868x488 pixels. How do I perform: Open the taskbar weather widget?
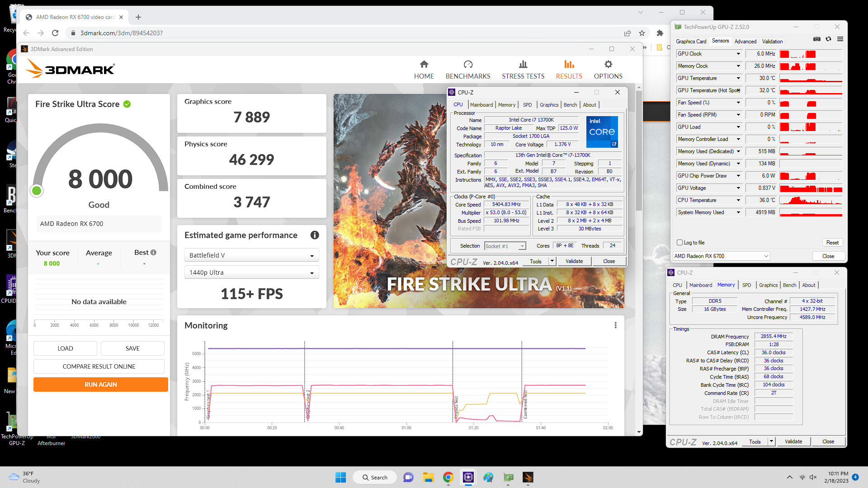pyautogui.click(x=25, y=477)
